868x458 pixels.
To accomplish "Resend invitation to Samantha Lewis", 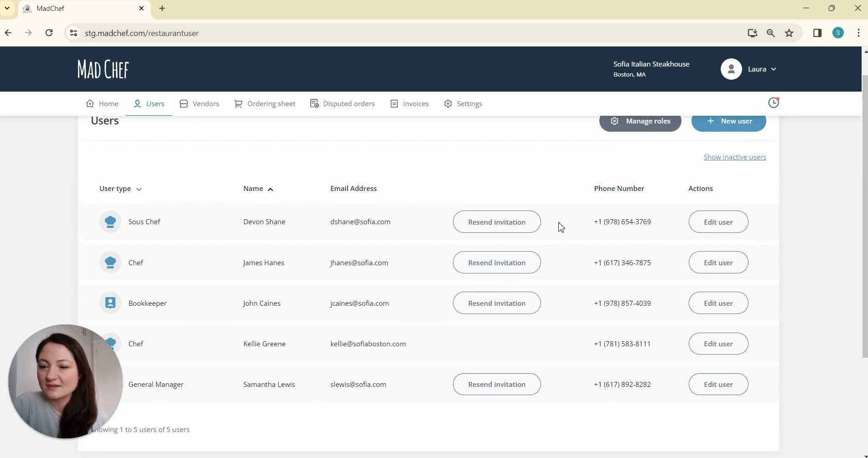I will [x=497, y=384].
